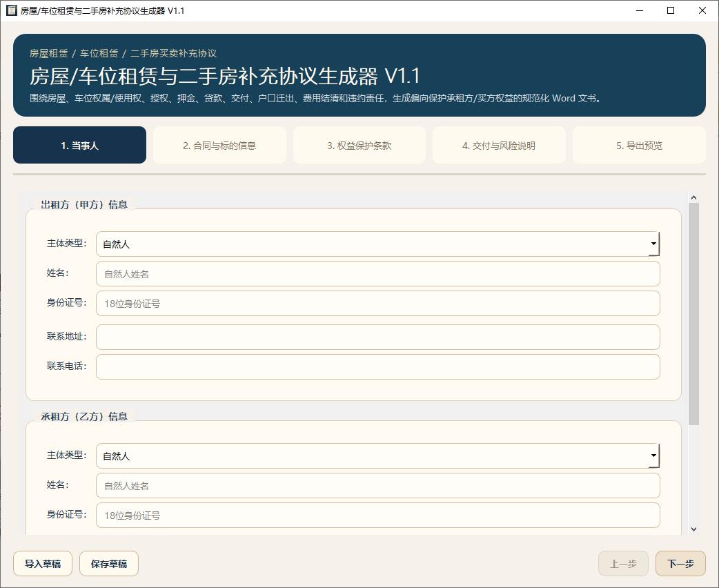Click 保存草稿 button
Viewport: 719px width, 588px height.
(109, 564)
